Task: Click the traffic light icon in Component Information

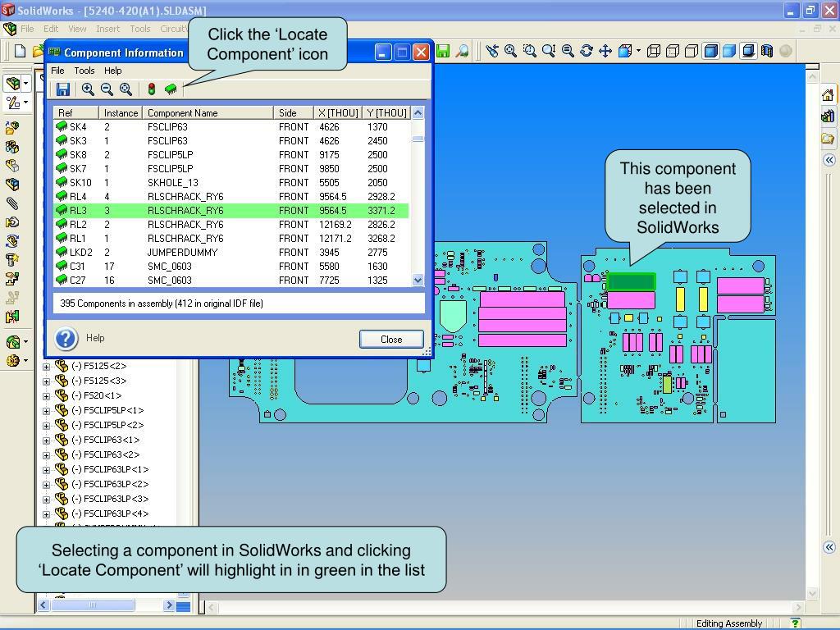Action: tap(152, 89)
